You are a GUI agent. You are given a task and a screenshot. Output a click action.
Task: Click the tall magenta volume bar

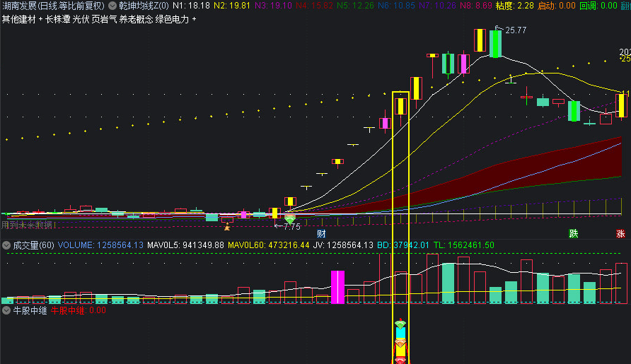point(337,287)
